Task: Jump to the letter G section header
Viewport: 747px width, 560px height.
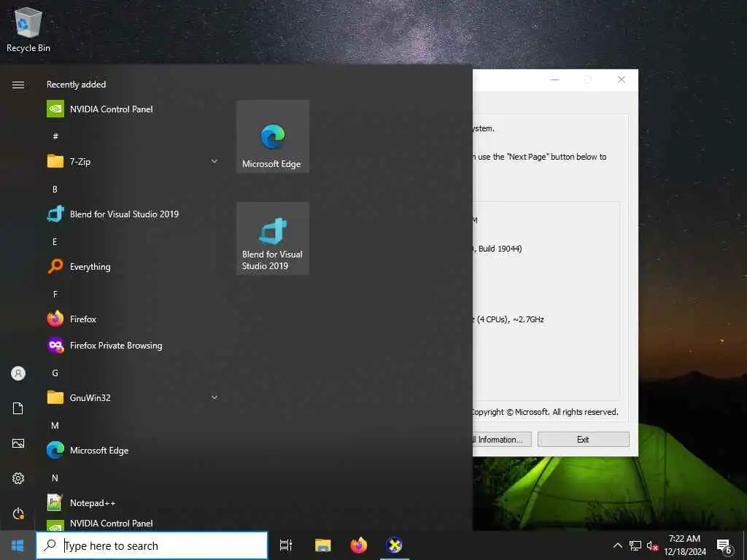Action: [x=55, y=373]
